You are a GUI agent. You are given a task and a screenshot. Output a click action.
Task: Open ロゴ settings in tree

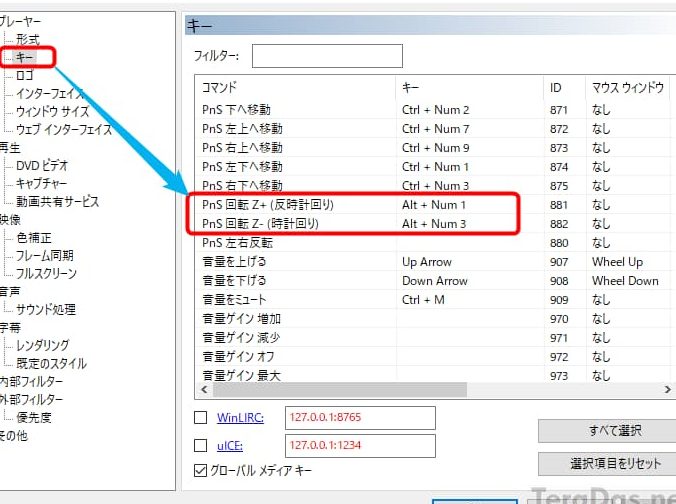click(x=27, y=75)
